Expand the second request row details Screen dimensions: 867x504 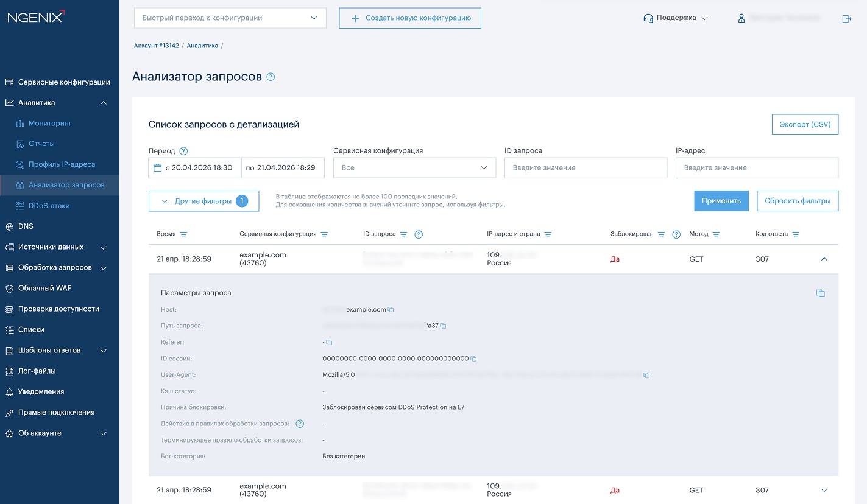824,491
